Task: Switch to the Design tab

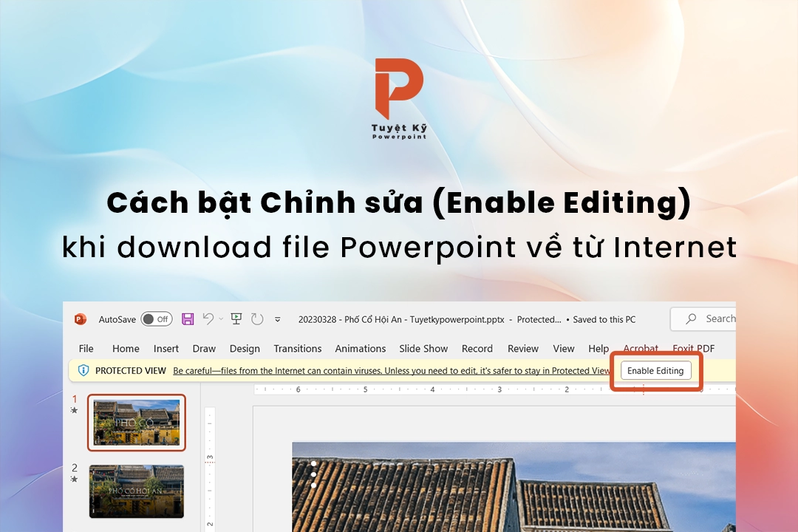Action: 245,349
